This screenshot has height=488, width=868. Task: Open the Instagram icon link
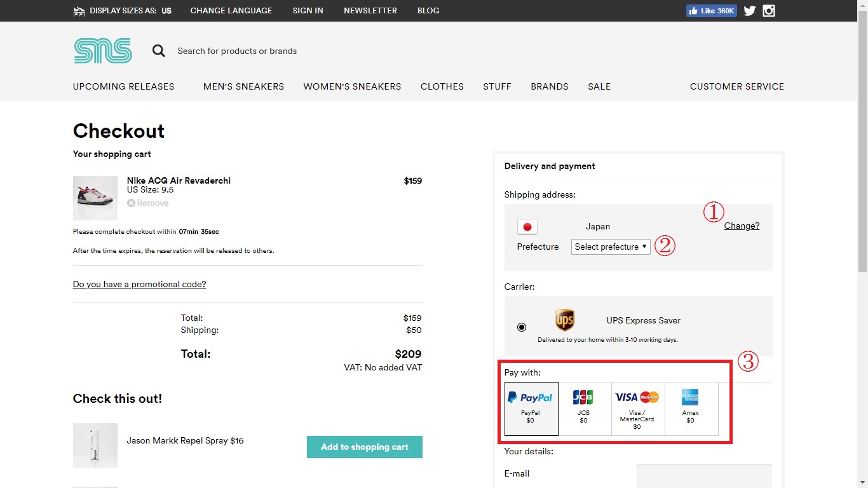[769, 11]
